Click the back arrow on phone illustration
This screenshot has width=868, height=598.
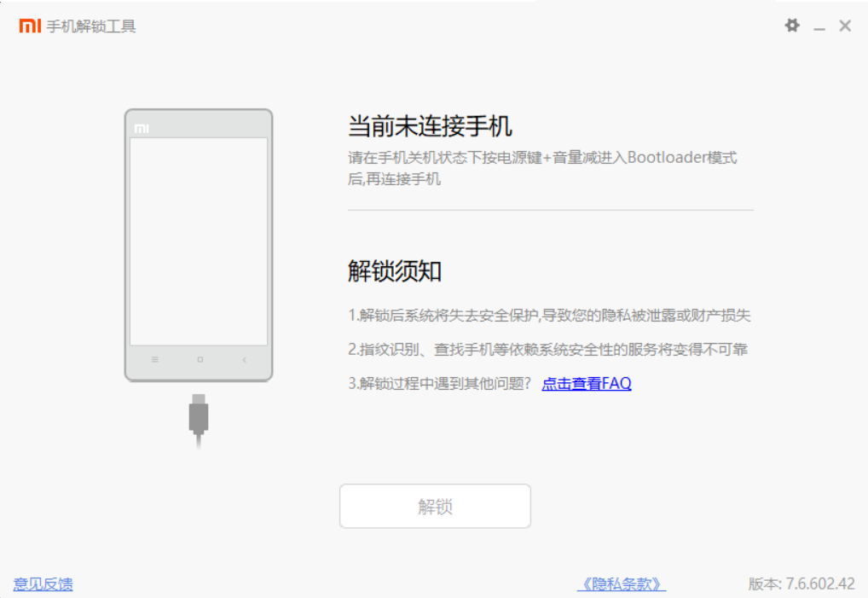(245, 360)
